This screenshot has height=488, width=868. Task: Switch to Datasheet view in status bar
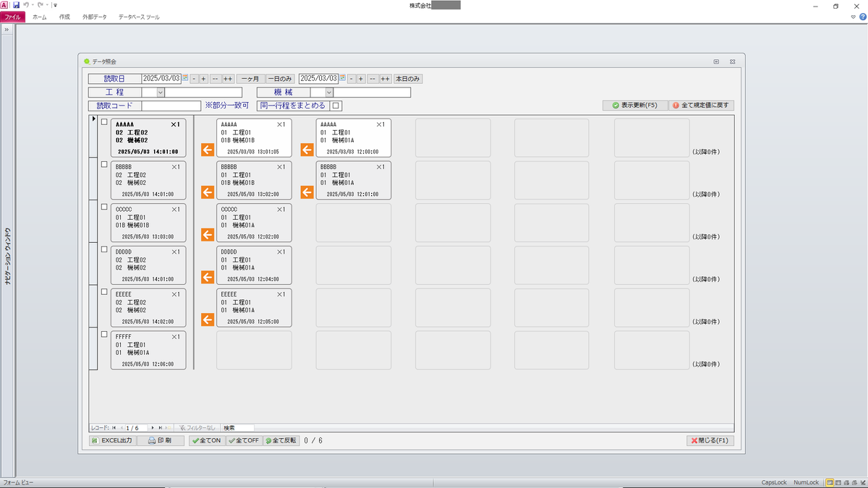coord(840,482)
